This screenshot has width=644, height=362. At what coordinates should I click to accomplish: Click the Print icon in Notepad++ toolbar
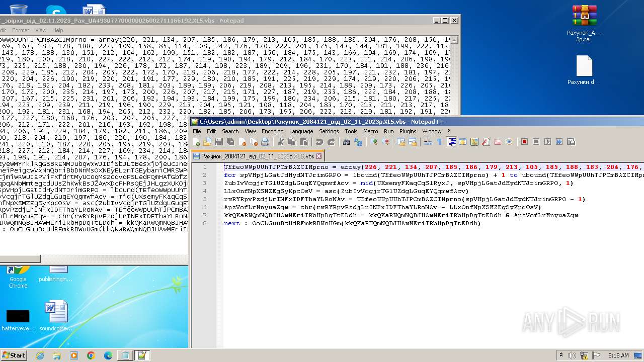coord(265,142)
